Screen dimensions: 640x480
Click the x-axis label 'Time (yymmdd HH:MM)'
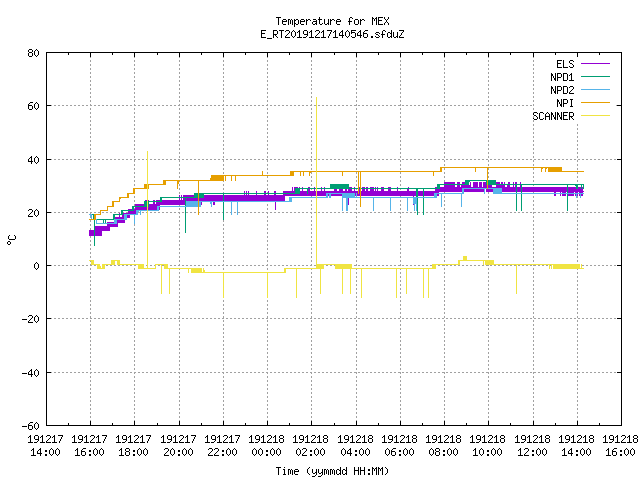click(332, 471)
